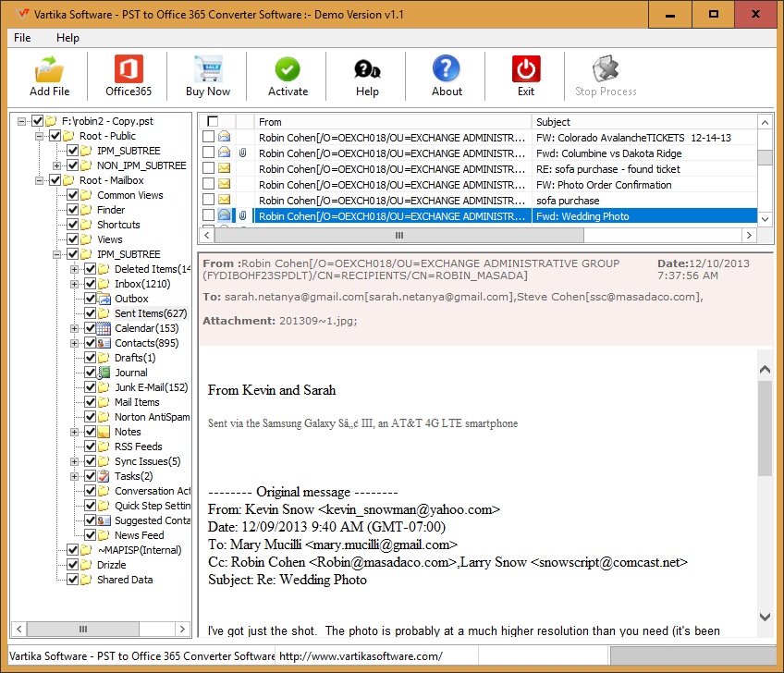Click attachment paperclip of Columbine vs Dakota Ridge

[243, 153]
